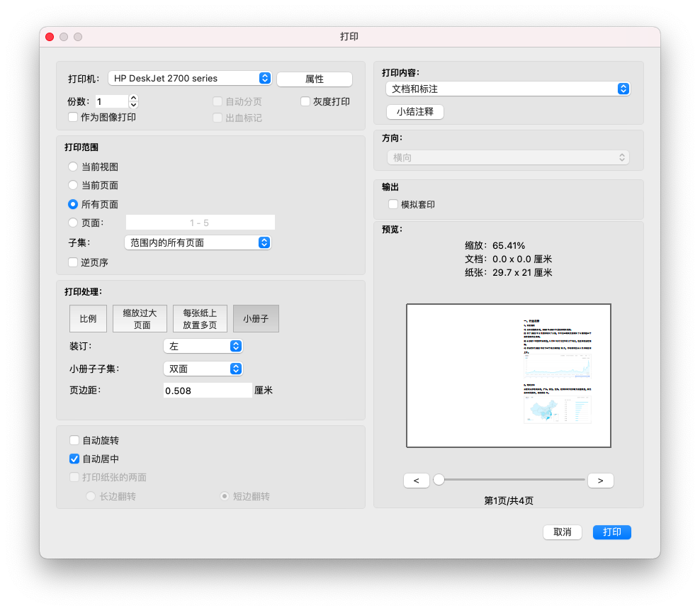Click the blue 打印 button
This screenshot has height=611, width=700.
[611, 532]
